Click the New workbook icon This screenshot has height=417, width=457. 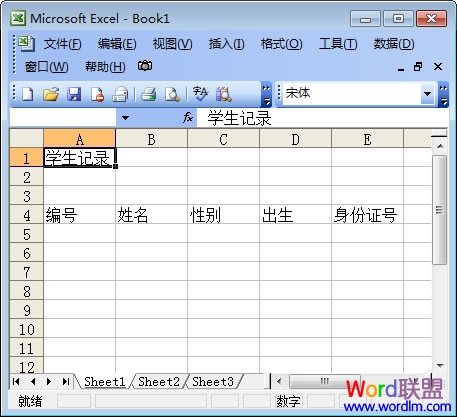pos(27,94)
